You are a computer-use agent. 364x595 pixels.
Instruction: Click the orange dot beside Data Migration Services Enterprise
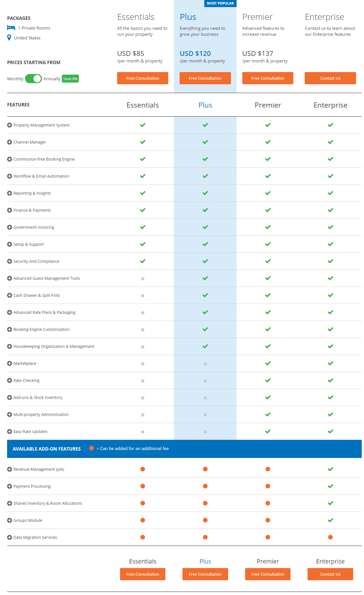tap(330, 537)
